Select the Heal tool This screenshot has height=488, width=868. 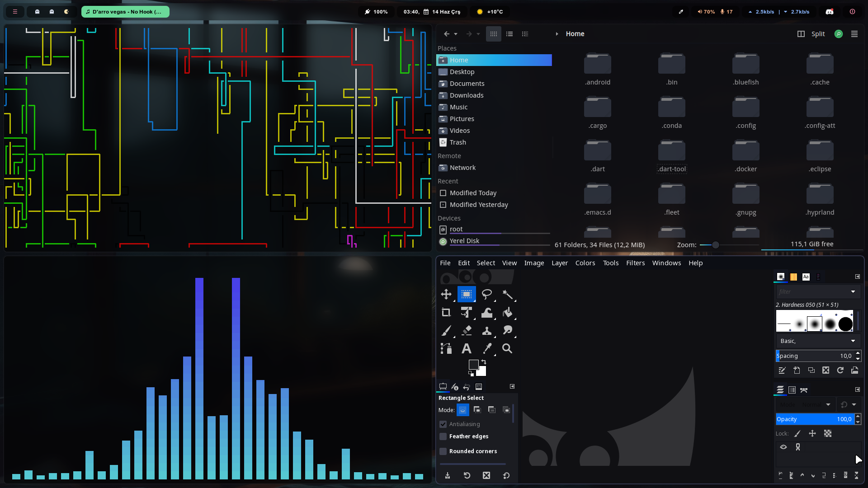(x=507, y=330)
